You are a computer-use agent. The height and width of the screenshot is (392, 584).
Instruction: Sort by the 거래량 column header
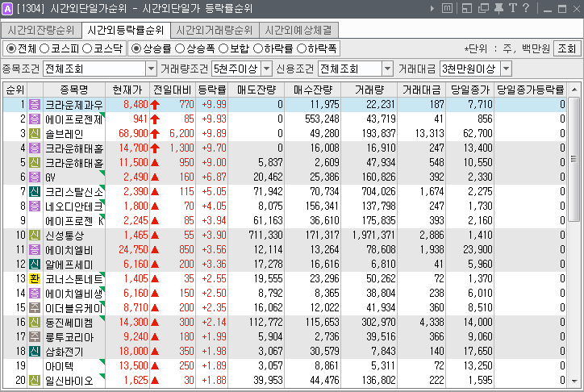(x=369, y=90)
